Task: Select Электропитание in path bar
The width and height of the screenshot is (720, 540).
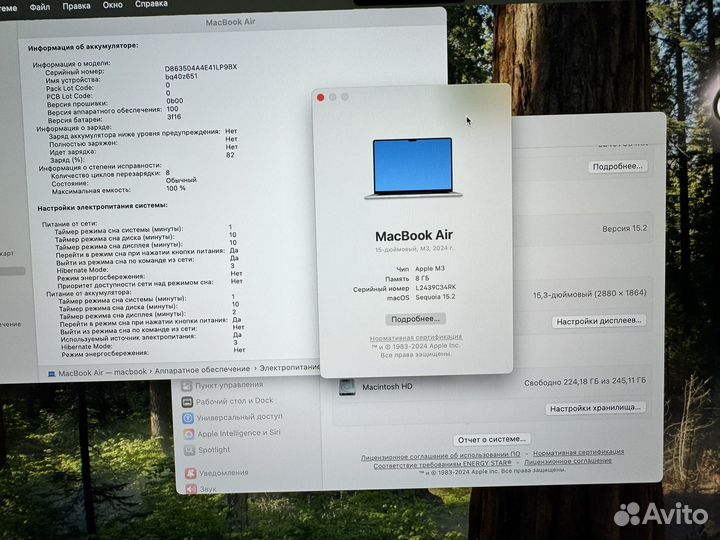Action: (289, 368)
